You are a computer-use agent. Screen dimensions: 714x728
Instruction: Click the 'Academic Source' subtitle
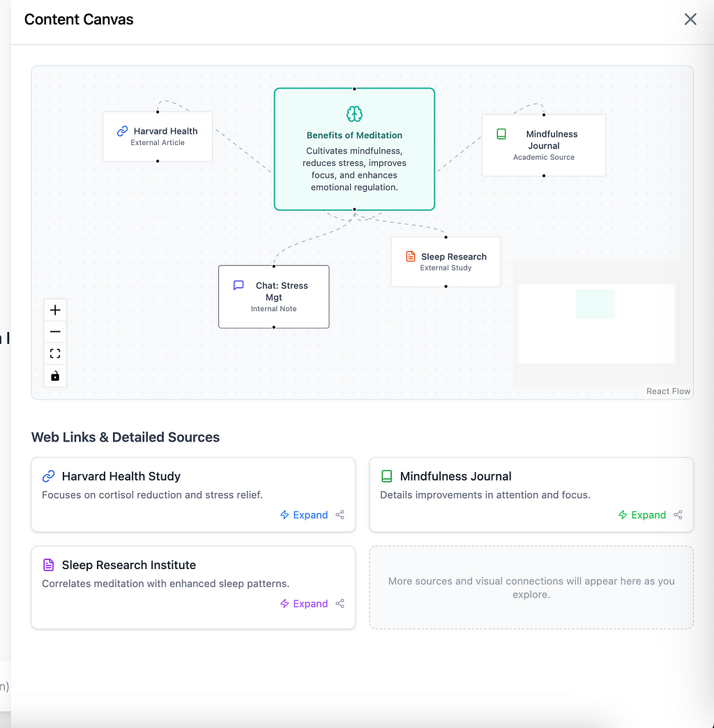(544, 158)
